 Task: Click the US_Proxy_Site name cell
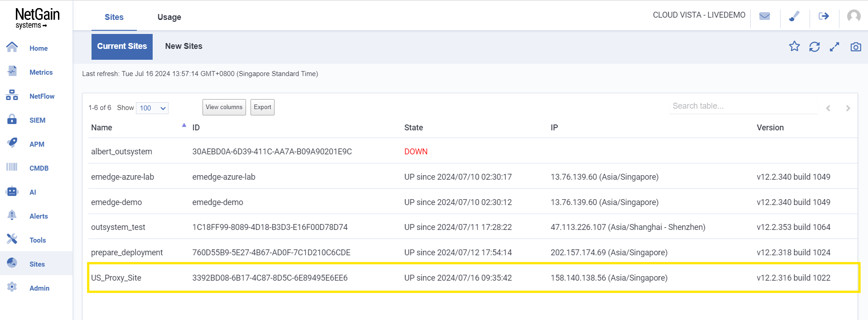pos(116,278)
